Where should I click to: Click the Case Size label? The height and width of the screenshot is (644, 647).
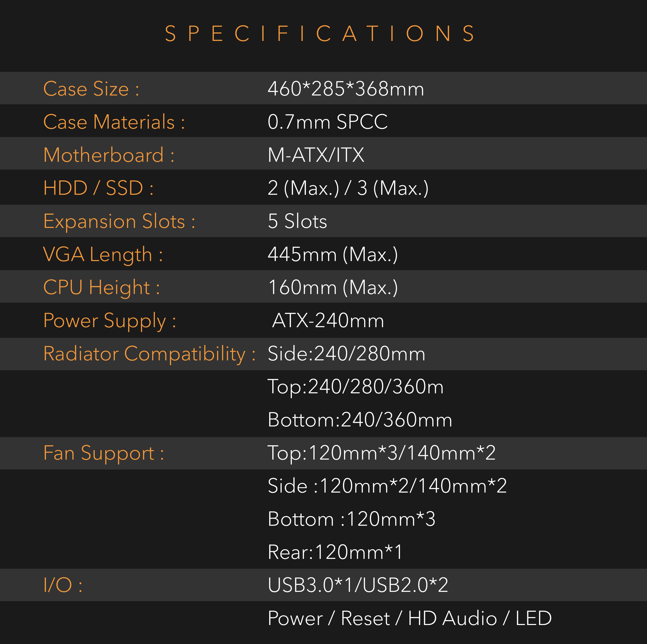pos(91,89)
